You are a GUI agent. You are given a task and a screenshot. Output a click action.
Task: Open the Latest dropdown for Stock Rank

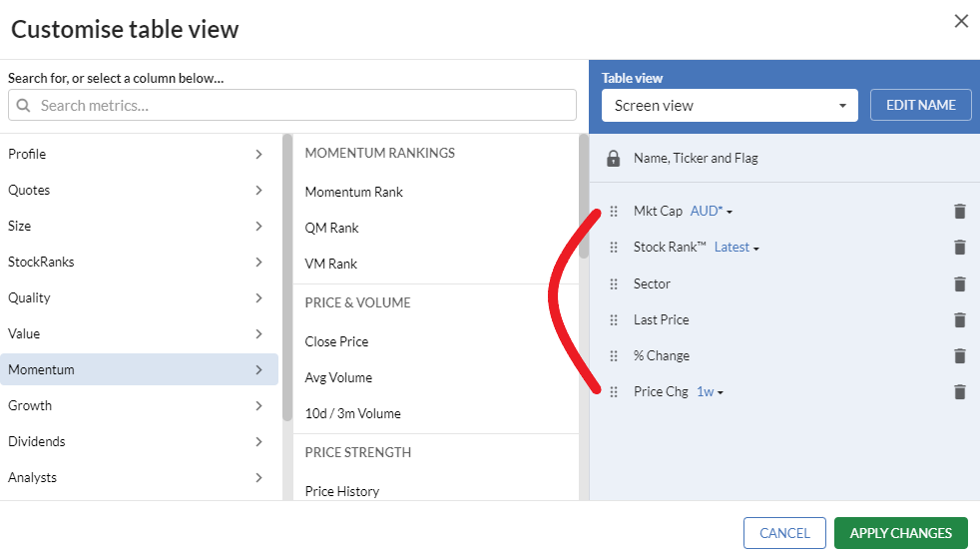pyautogui.click(x=736, y=248)
